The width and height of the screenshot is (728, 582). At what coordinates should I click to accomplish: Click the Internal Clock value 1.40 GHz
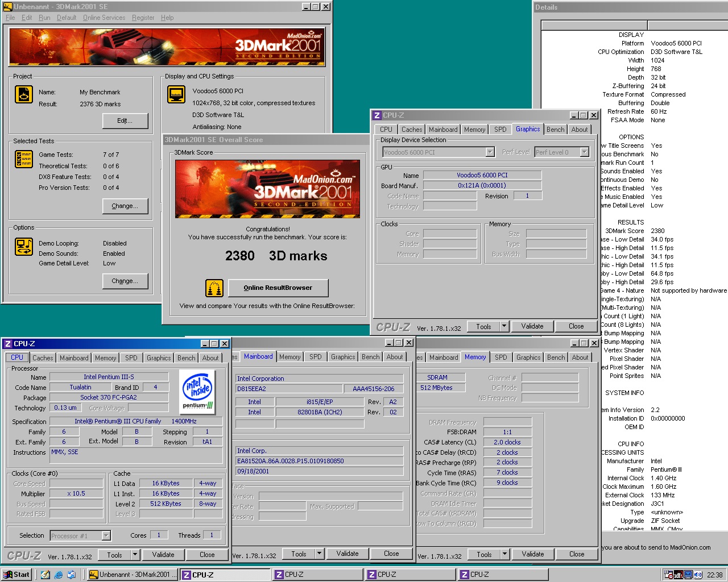click(x=664, y=478)
